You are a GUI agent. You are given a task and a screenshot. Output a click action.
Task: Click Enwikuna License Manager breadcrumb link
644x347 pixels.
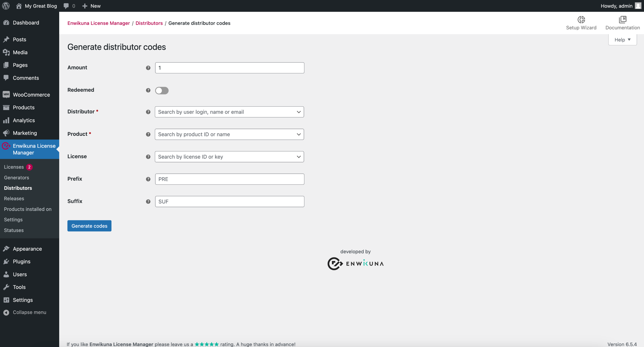point(99,23)
